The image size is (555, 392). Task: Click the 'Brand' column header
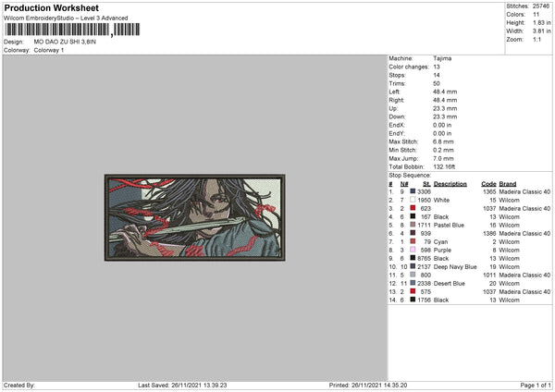click(x=508, y=184)
